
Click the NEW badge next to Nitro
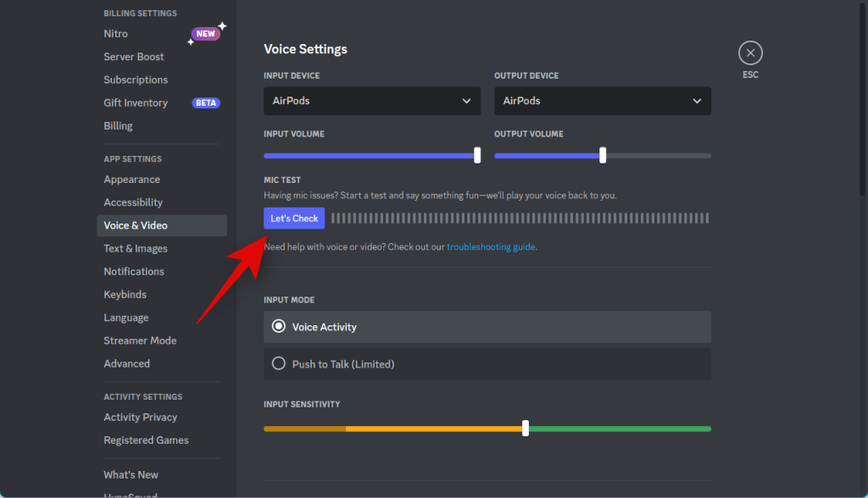point(204,33)
